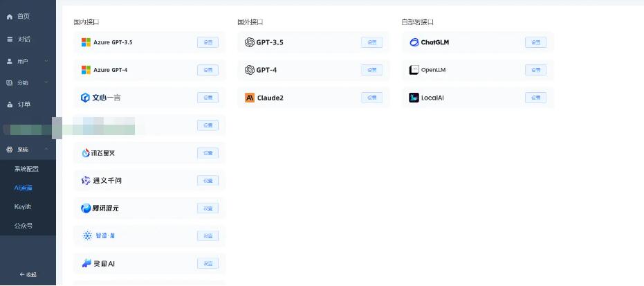Click the Azure GPT-3.5 Microsoft logo
The image size is (644, 286).
[86, 42]
